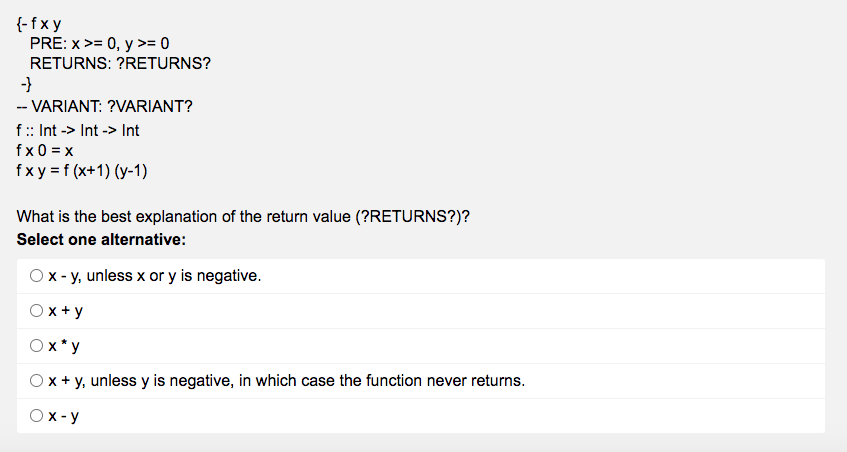Click the closing comment marker "-}"
Screen dimensions: 847x452
click(x=26, y=84)
